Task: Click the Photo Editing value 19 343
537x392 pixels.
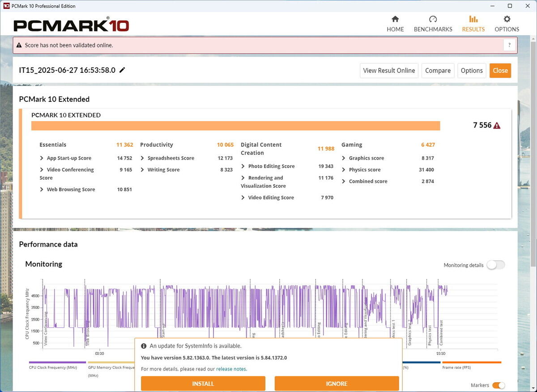Action: tap(326, 166)
